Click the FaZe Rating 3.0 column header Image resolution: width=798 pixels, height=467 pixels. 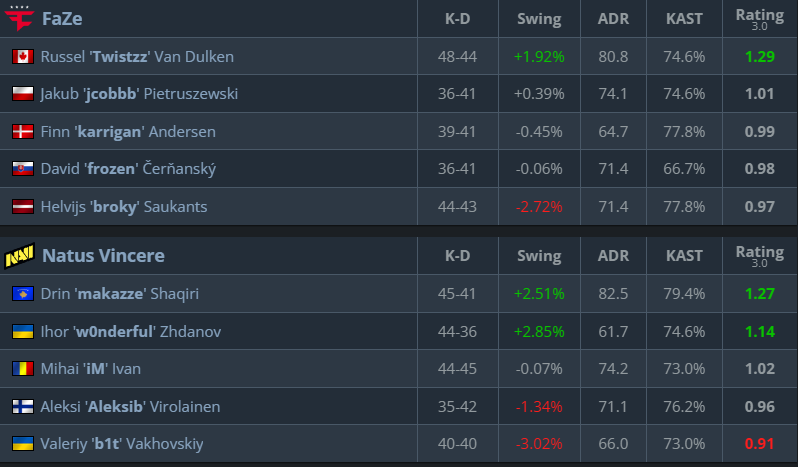pyautogui.click(x=759, y=18)
